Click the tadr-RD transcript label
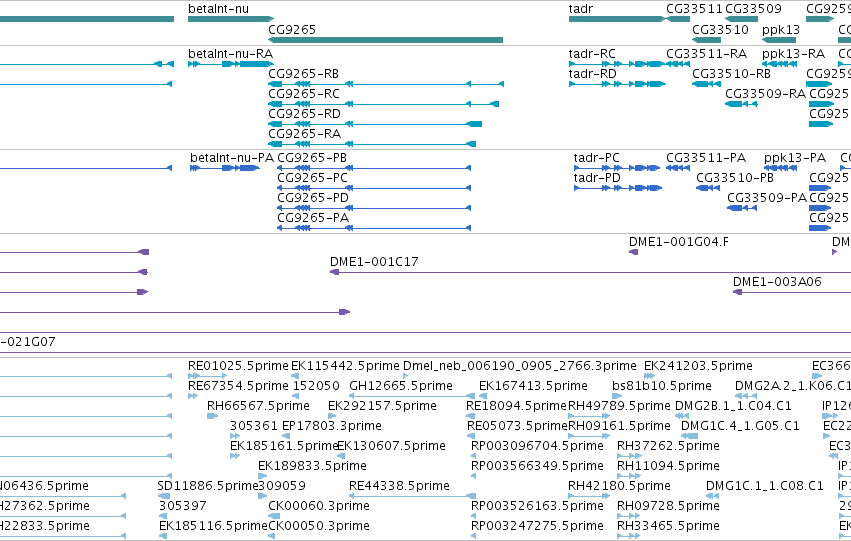This screenshot has height=541, width=851. point(593,73)
